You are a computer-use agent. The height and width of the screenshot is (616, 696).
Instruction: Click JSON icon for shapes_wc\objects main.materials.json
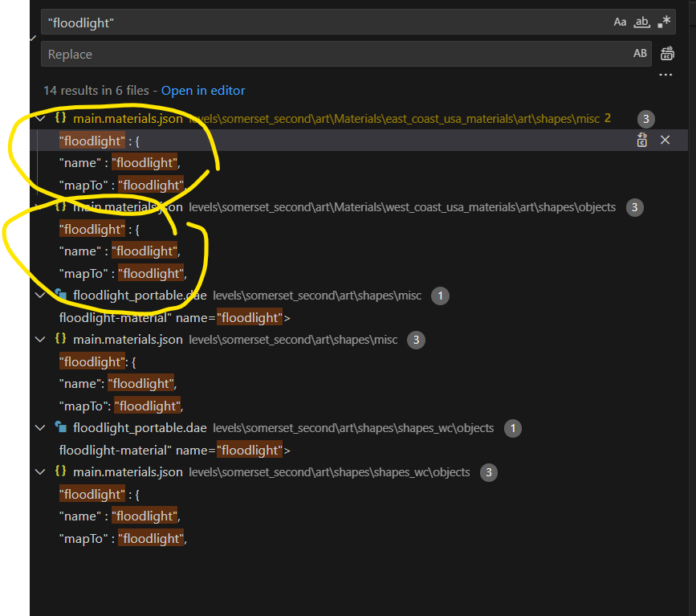61,471
